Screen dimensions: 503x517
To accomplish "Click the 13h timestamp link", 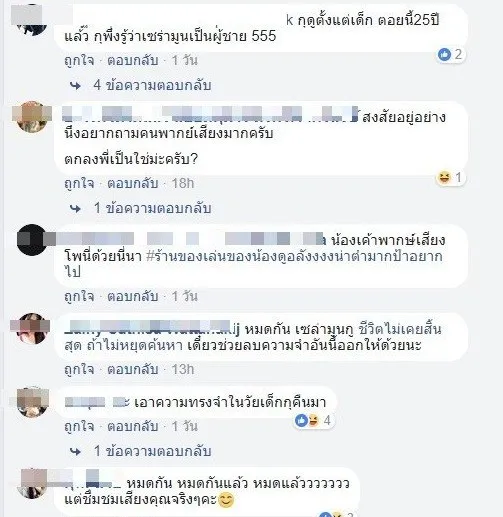I will pyautogui.click(x=183, y=370).
